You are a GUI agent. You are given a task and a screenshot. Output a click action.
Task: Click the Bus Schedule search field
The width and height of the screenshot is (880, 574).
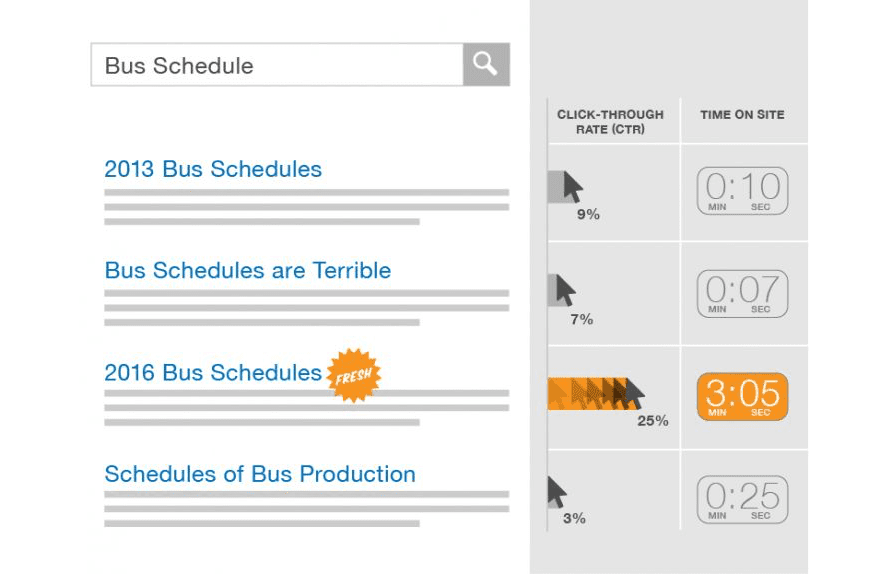pos(277,65)
